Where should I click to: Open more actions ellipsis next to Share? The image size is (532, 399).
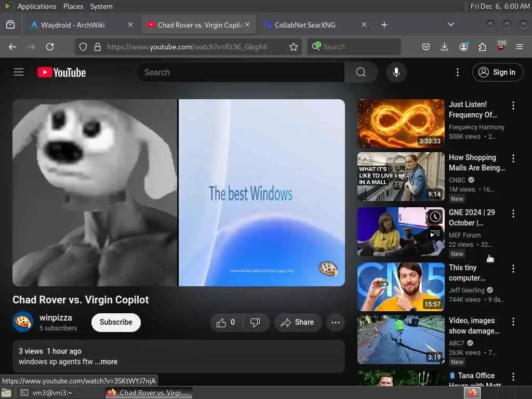tap(336, 322)
